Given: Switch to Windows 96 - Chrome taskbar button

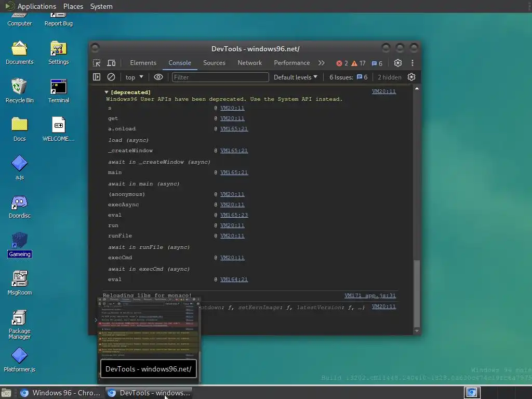Looking at the screenshot, I should 60,393.
